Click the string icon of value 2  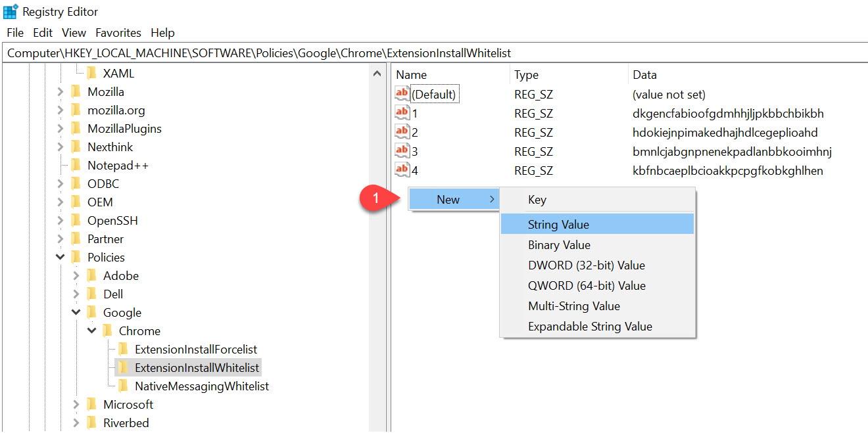402,132
